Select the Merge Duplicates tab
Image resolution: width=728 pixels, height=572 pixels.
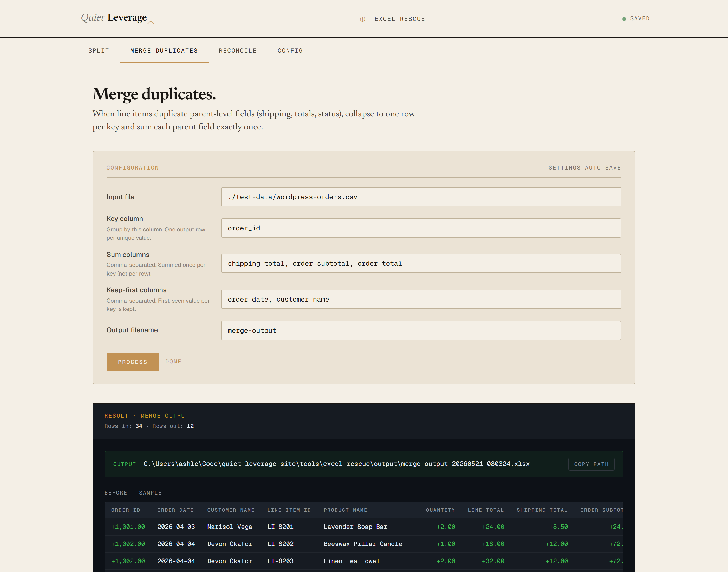pyautogui.click(x=164, y=50)
